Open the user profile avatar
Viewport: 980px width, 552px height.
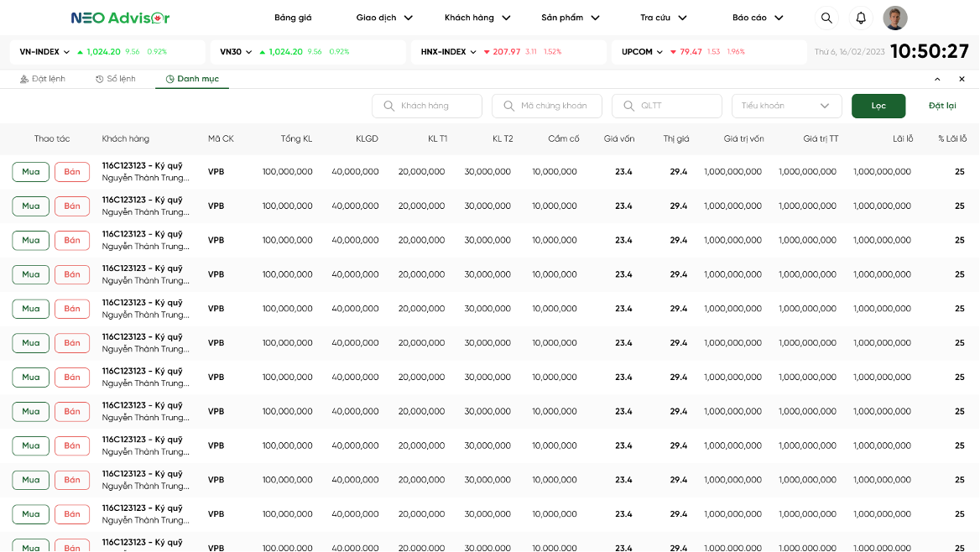click(895, 18)
